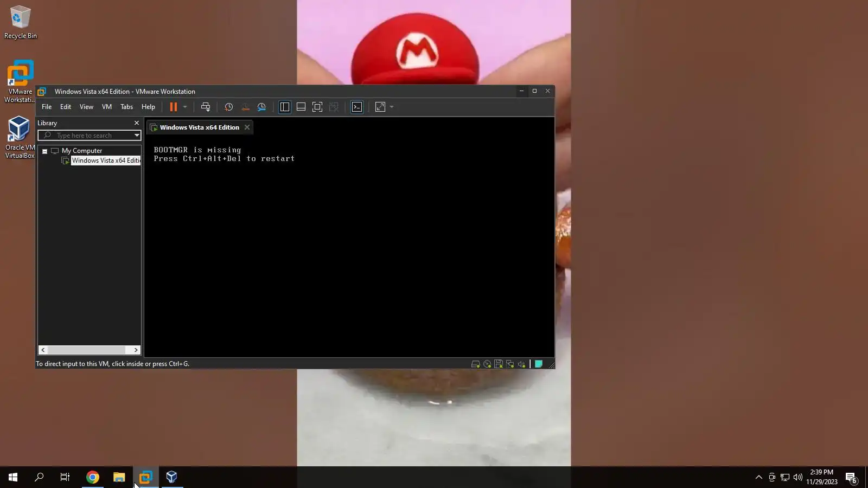Enter full screen mode icon
Viewport: 868px width, 488px height.
(317, 107)
